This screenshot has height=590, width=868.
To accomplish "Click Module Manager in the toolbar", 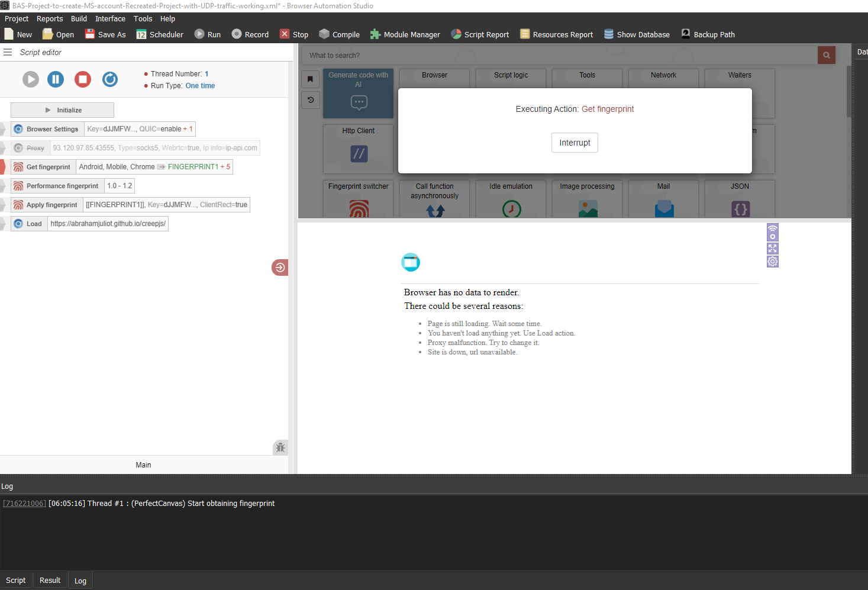I will tap(405, 34).
